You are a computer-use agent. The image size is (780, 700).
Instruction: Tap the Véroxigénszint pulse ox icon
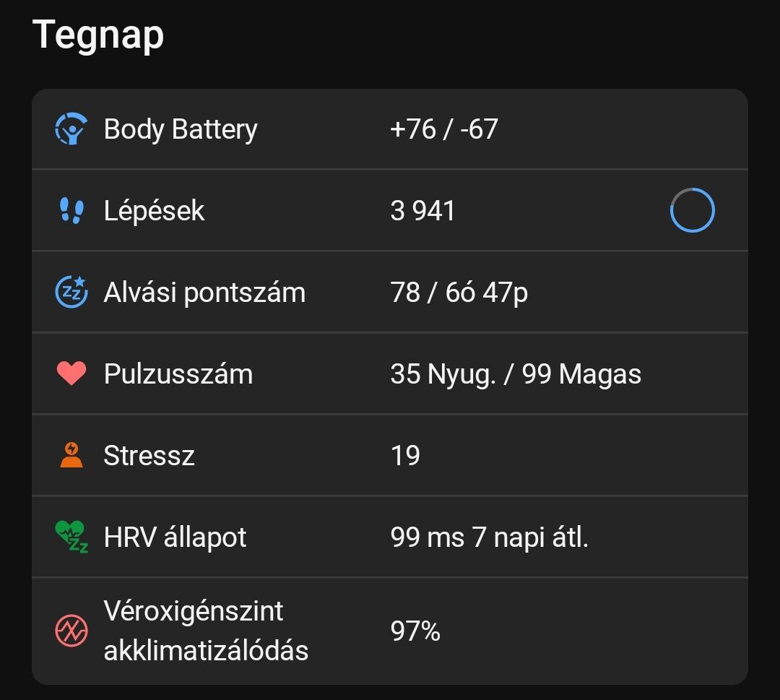pyautogui.click(x=71, y=631)
